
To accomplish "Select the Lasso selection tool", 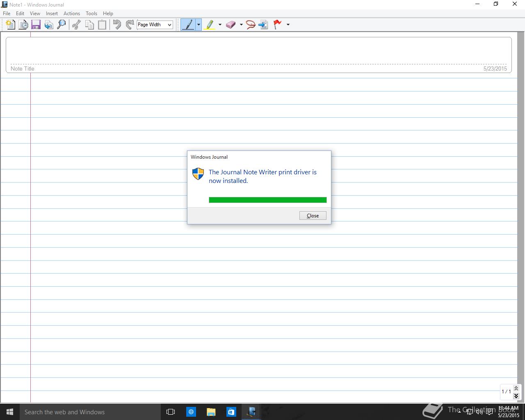I will click(251, 25).
